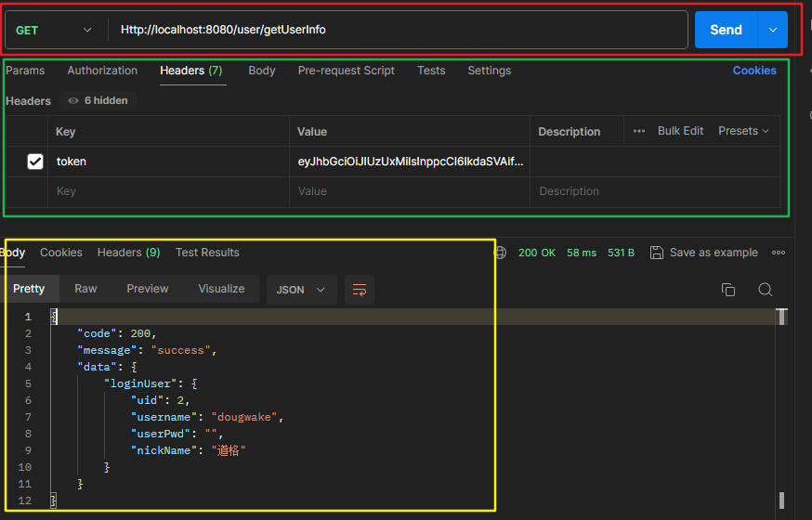Open the GET method dropdown

54,30
